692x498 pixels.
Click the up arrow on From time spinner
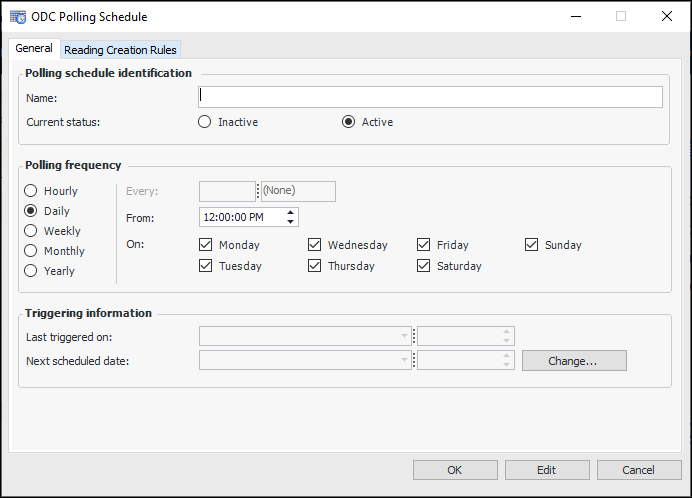(x=291, y=213)
